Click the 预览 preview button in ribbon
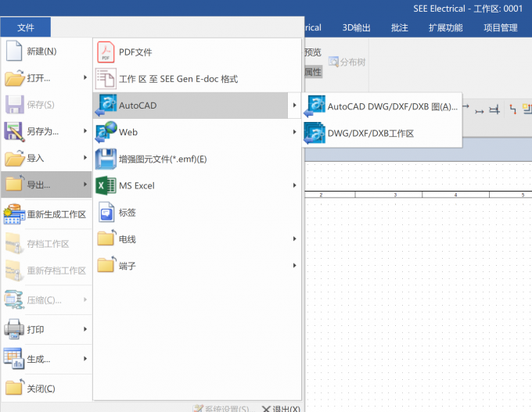Image resolution: width=532 pixels, height=412 pixels. (x=313, y=52)
